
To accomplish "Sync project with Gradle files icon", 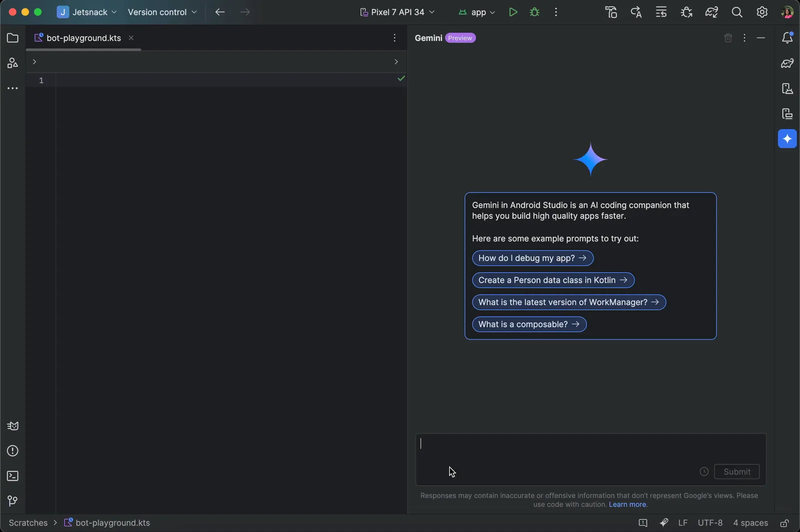I will [x=712, y=12].
